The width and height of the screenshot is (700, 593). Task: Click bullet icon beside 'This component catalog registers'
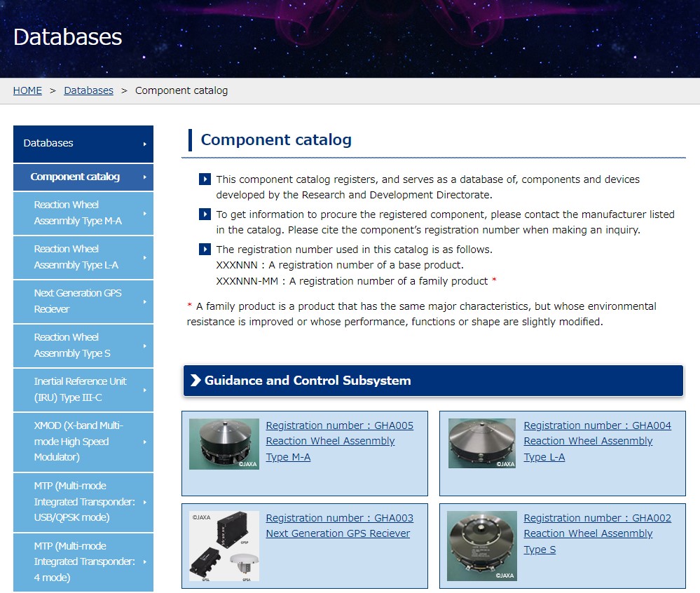205,179
